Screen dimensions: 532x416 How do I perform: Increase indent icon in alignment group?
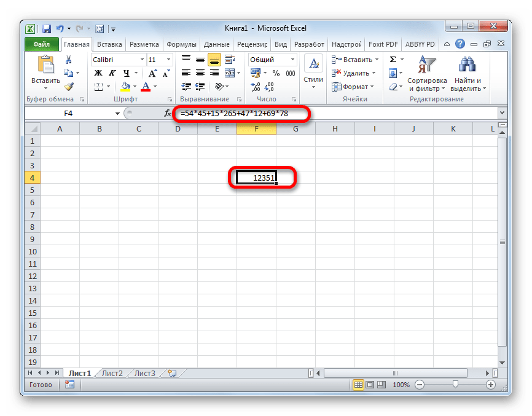pos(200,87)
